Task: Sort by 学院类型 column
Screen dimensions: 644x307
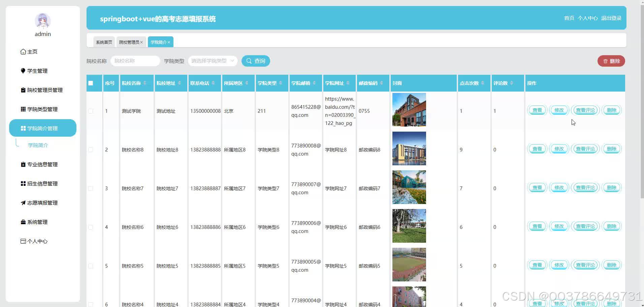Action: [281, 83]
